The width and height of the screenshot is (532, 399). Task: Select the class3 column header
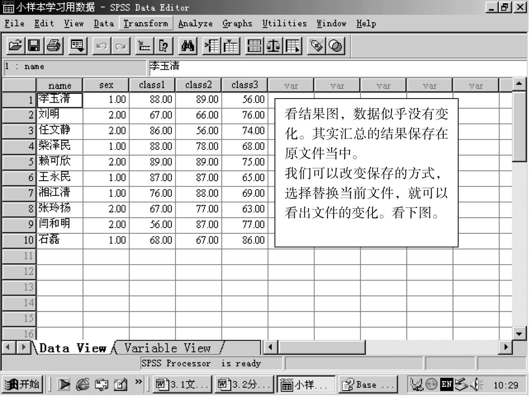[x=245, y=85]
